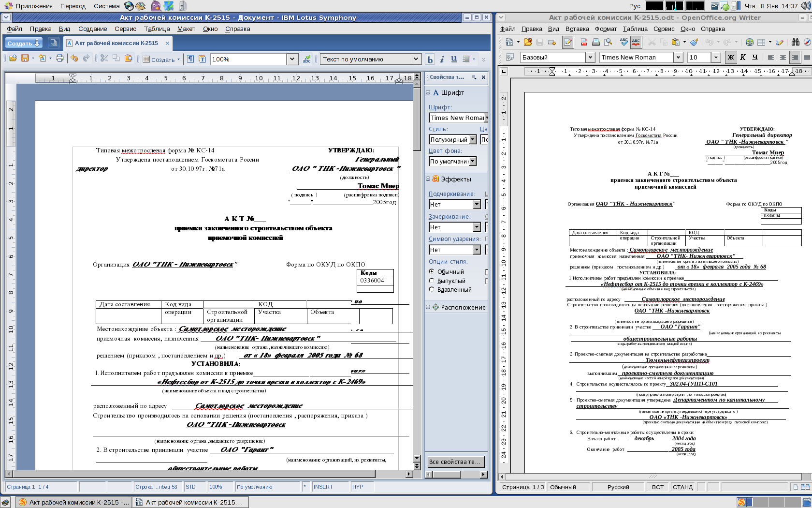Open the 'Символ ударения' dropdown set to Нет

tap(477, 250)
